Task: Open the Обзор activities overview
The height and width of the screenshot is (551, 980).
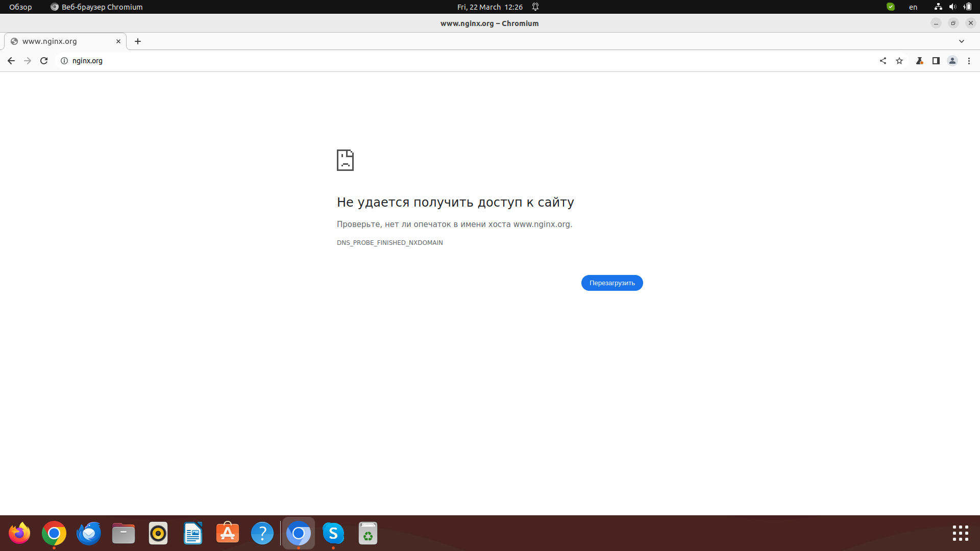Action: 20,7
